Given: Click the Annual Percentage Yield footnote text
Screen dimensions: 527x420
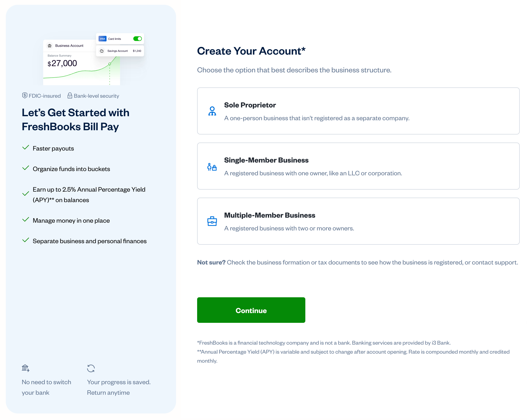Looking at the screenshot, I should pyautogui.click(x=353, y=356).
